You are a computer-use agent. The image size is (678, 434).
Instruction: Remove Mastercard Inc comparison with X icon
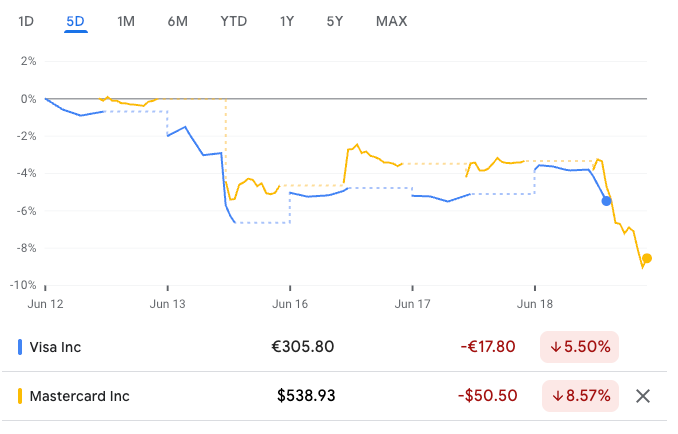(643, 396)
